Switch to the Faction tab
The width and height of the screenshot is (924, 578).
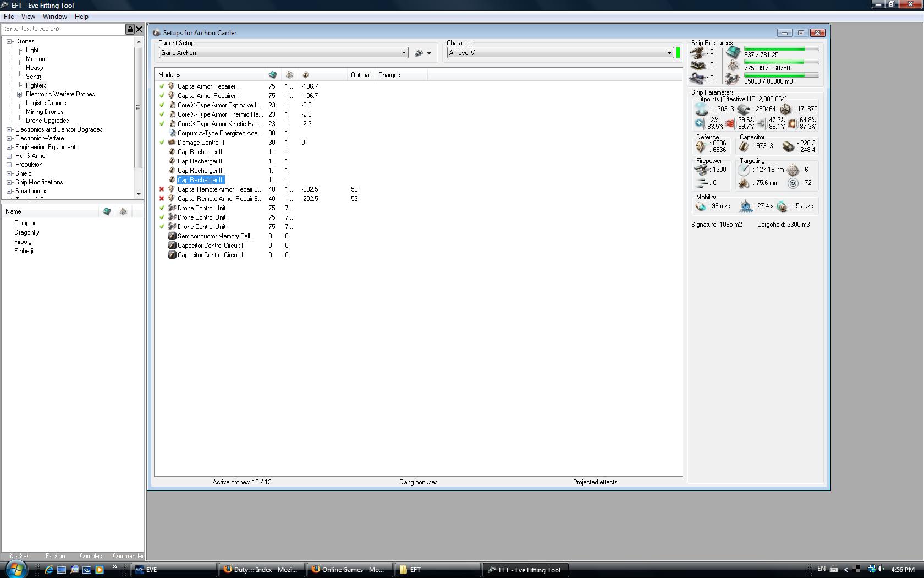point(55,556)
